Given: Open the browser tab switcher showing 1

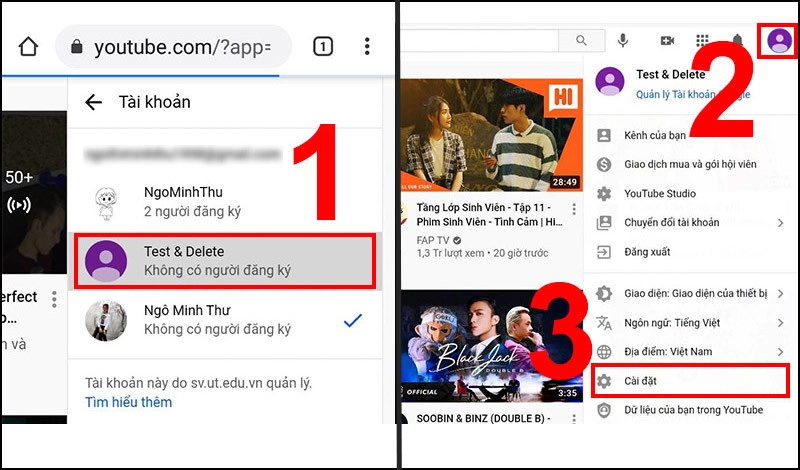Looking at the screenshot, I should point(322,46).
